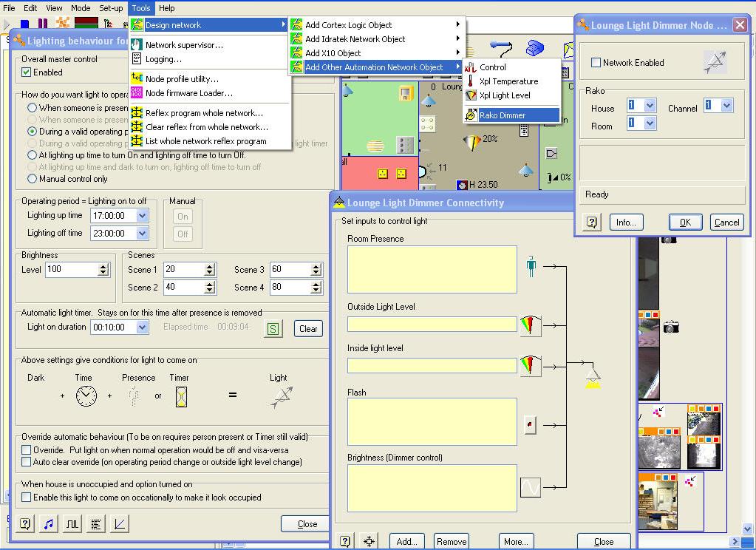756x550 pixels.
Task: Expand the Rako House dropdown
Action: click(650, 106)
